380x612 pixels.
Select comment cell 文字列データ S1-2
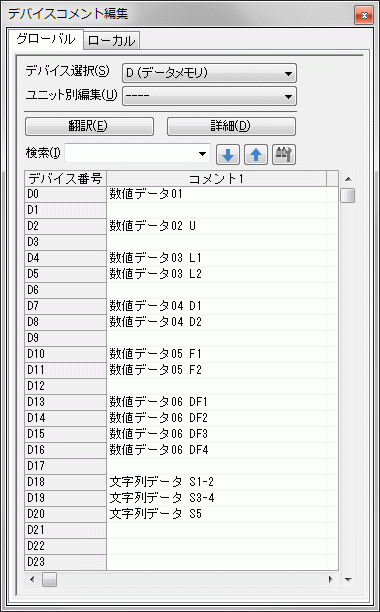(217, 482)
